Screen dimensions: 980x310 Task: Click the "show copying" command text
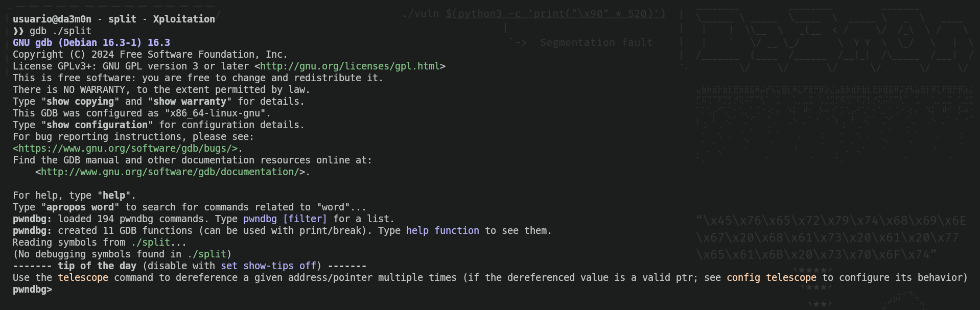coord(80,102)
